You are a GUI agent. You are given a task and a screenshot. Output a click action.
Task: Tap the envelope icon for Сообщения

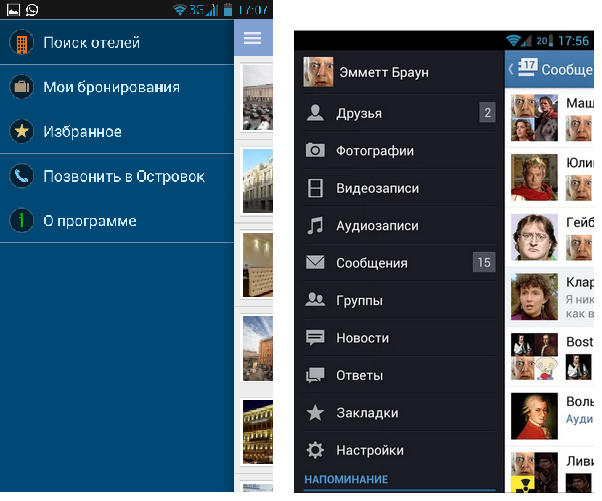click(x=315, y=263)
